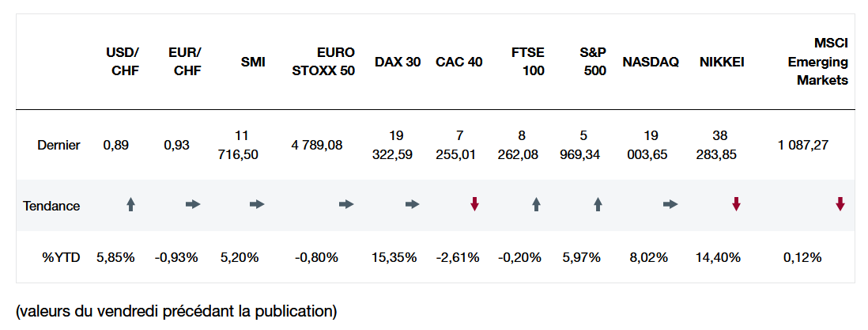Click the FTSE 100 upward trend arrow
This screenshot has width=868, height=330.
pos(536,205)
